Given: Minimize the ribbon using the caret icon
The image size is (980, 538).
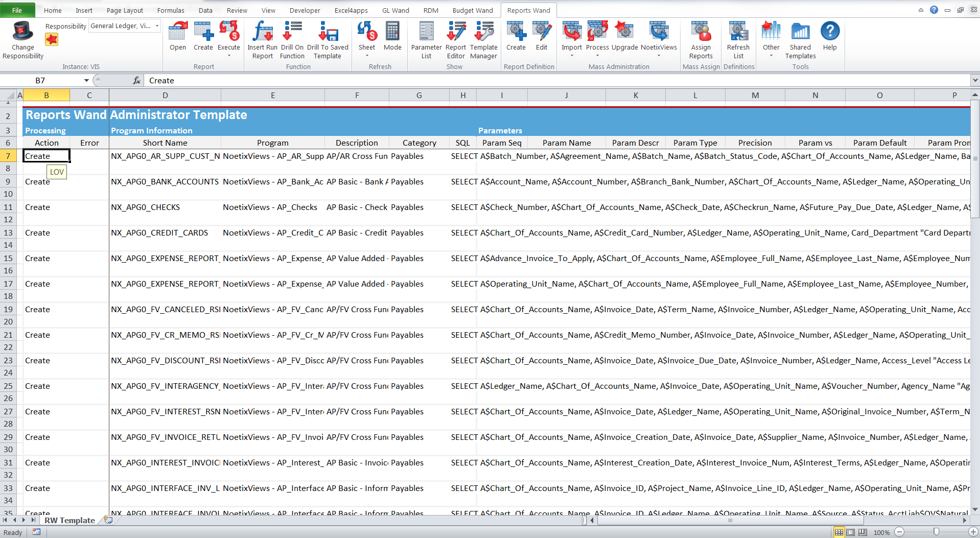Looking at the screenshot, I should (921, 10).
